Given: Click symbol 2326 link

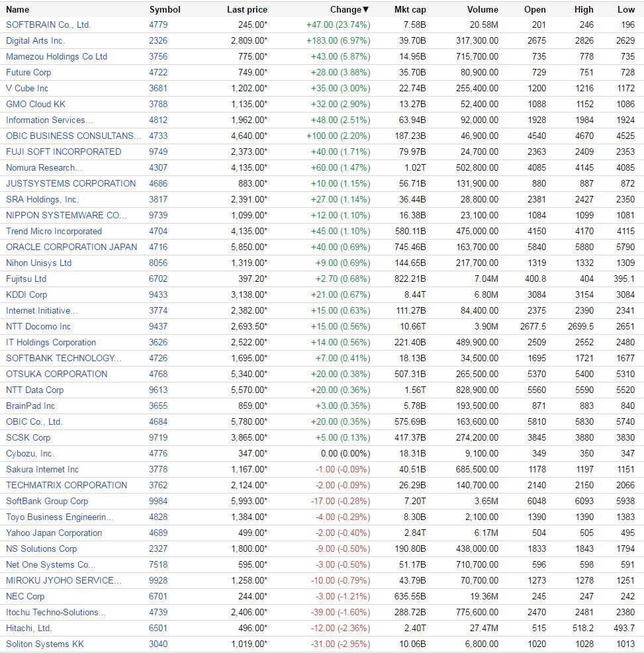Looking at the screenshot, I should [x=158, y=41].
